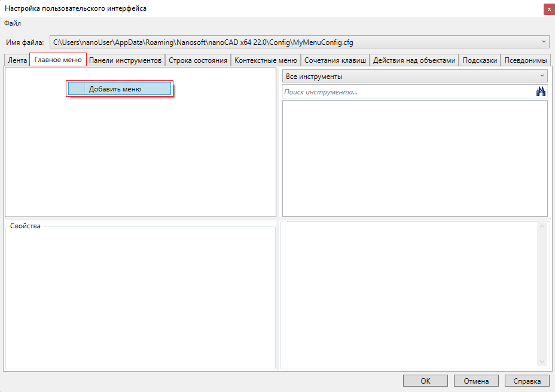Choose Добавить меню from context menu

click(119, 88)
